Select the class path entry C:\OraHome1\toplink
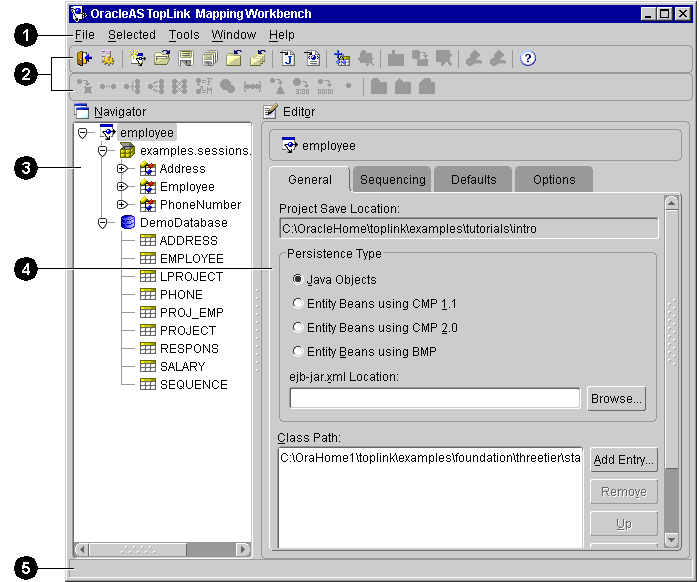 point(430,458)
